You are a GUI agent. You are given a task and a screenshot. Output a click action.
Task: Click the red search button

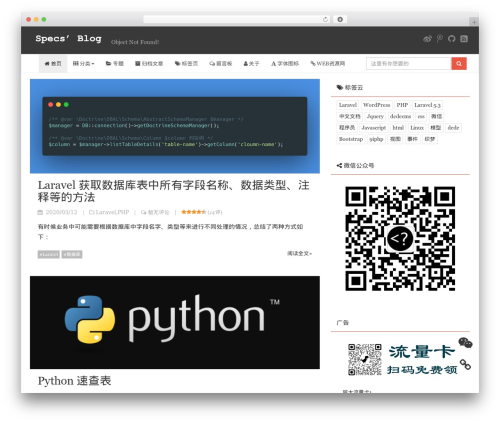click(x=459, y=64)
